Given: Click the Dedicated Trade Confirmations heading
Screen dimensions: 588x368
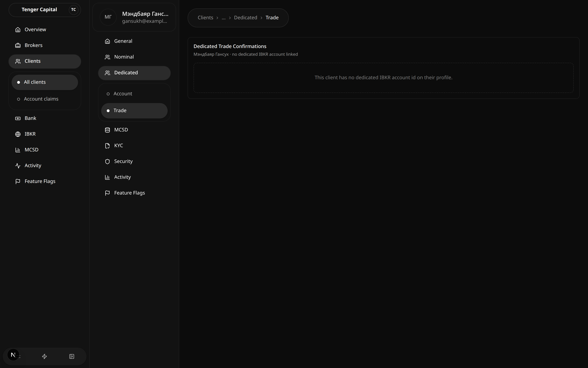Looking at the screenshot, I should coord(230,46).
